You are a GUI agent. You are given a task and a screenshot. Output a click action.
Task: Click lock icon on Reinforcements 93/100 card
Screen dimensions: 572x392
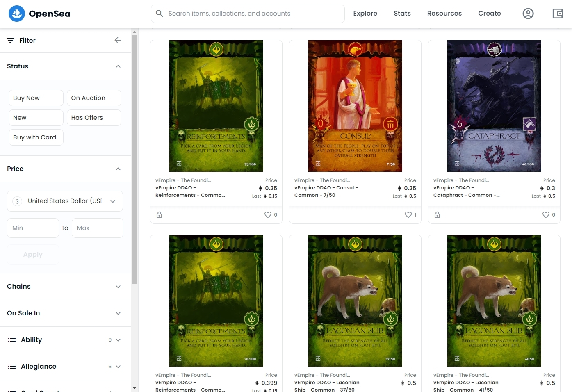click(x=159, y=215)
